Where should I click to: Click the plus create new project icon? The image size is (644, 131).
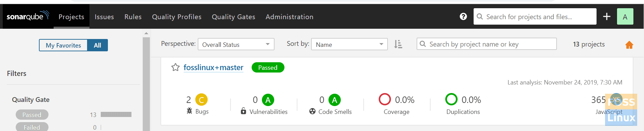click(x=607, y=16)
